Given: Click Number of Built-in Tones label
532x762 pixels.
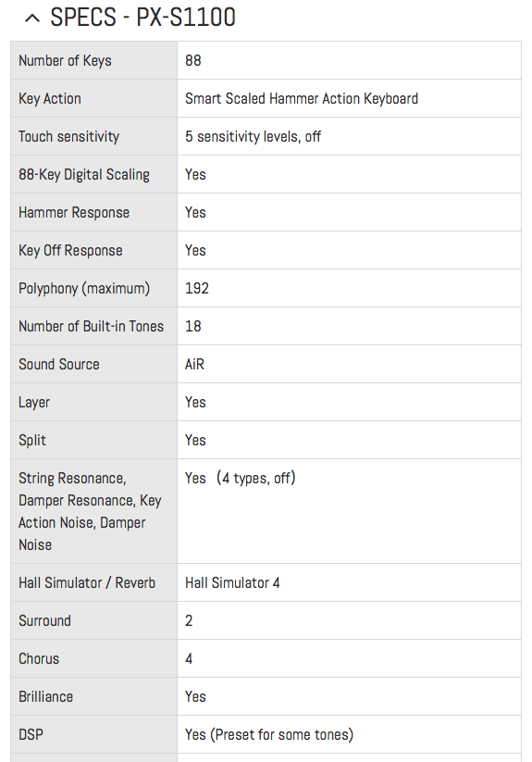Looking at the screenshot, I should (x=92, y=326).
